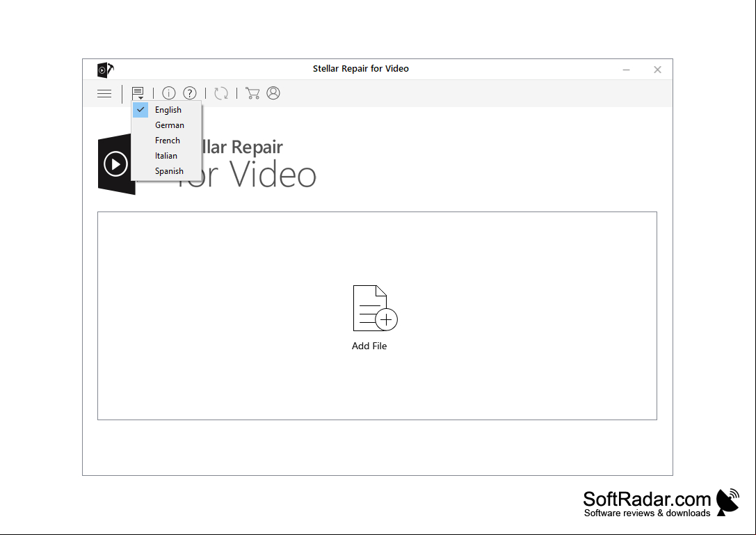Open the About info icon

coord(169,93)
